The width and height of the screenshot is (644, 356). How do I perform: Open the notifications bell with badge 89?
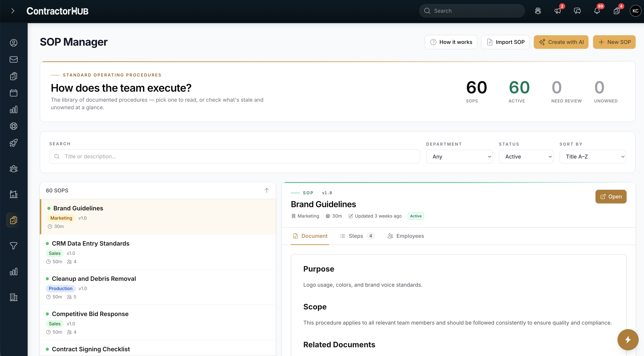click(x=597, y=11)
